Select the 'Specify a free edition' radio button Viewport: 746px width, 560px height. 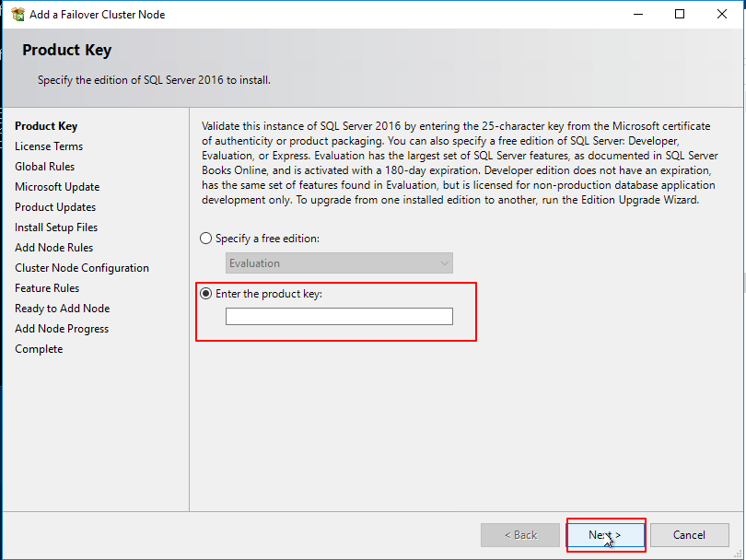[205, 239]
